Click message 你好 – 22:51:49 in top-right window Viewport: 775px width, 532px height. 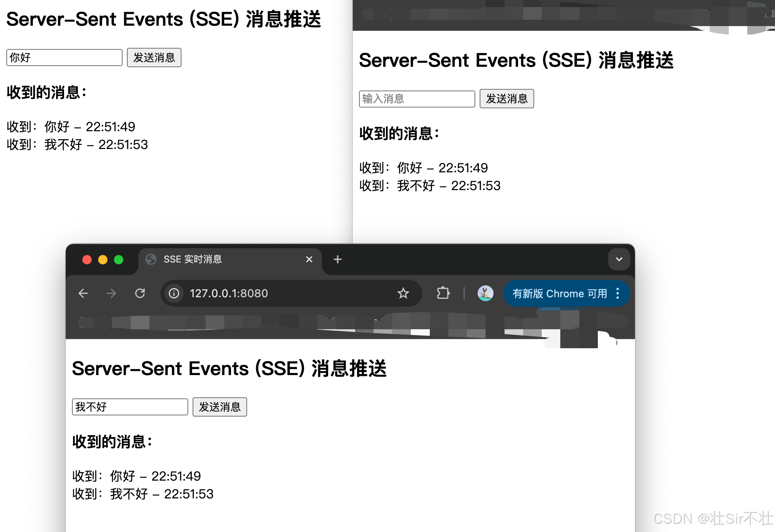(423, 168)
